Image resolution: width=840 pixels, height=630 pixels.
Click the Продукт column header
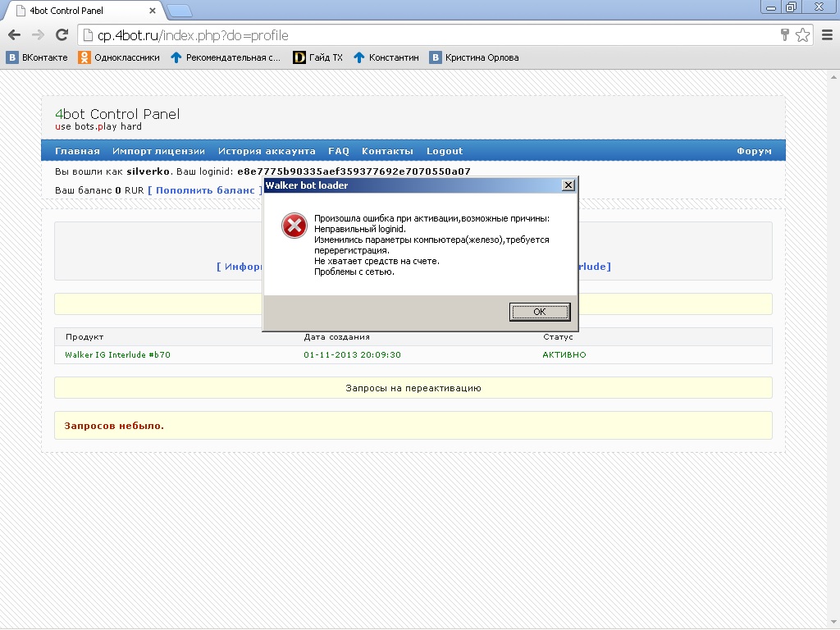[x=84, y=337]
